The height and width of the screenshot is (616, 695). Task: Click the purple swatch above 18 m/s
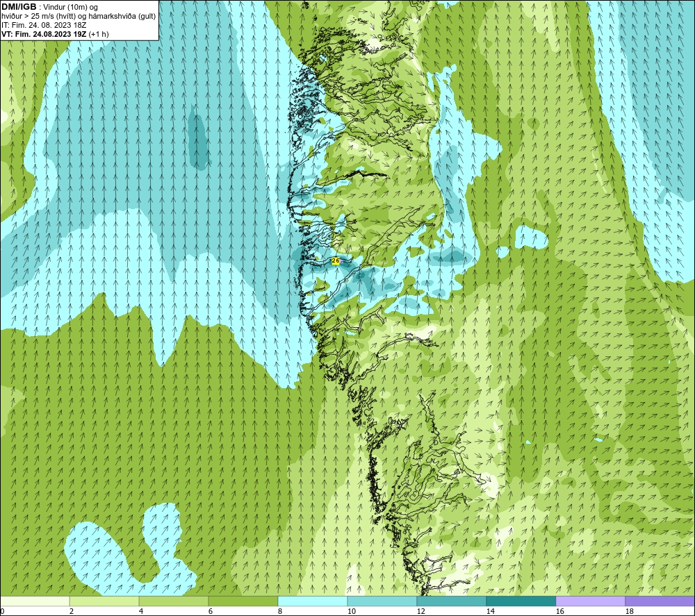tap(660, 601)
